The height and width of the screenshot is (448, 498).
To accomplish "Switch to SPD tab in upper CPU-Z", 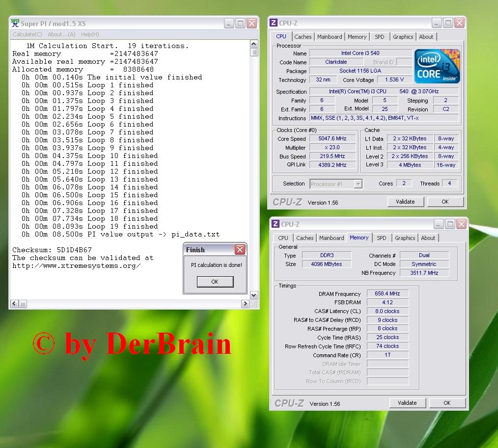I will click(380, 37).
